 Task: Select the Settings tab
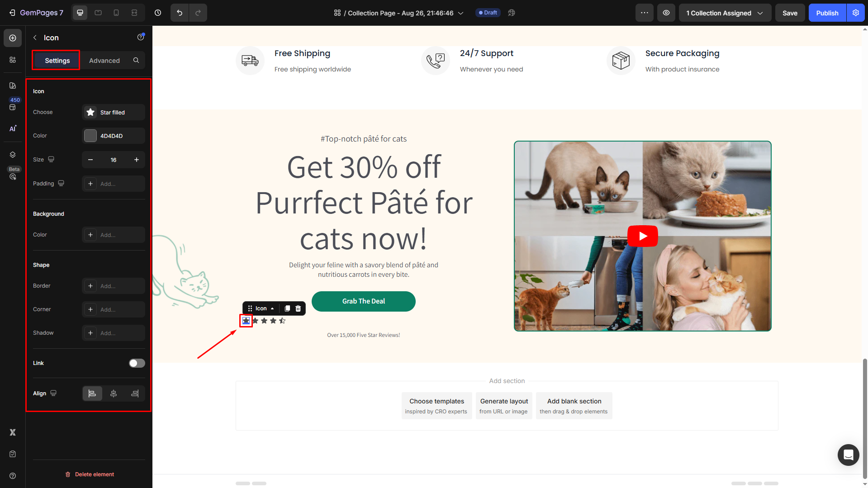57,60
